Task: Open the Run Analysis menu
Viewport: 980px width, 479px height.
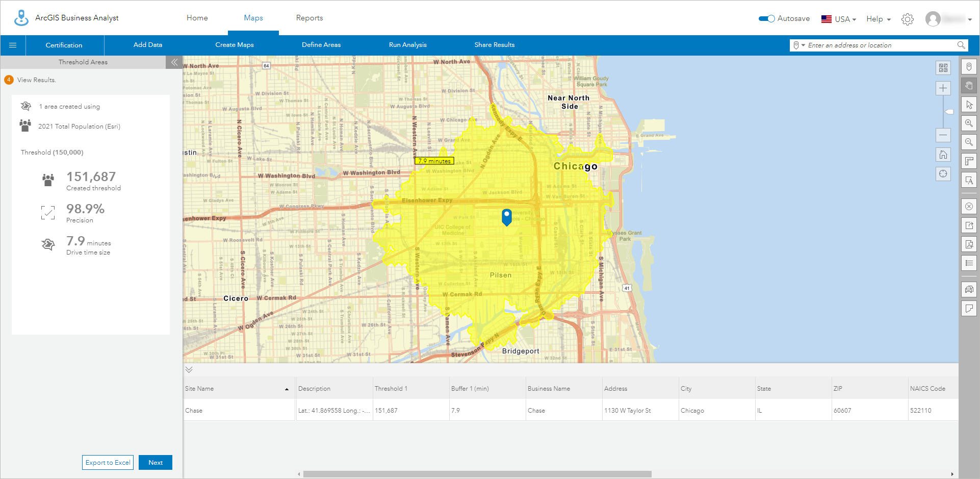Action: [408, 45]
